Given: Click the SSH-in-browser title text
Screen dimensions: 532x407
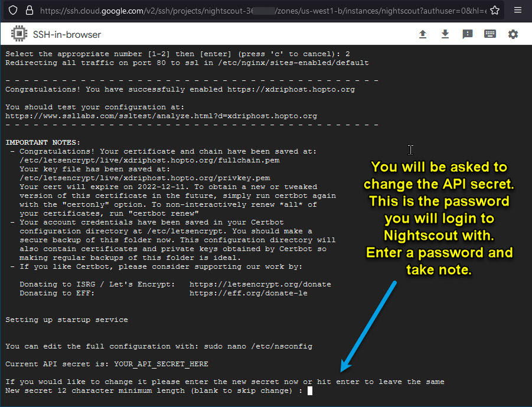Looking at the screenshot, I should [x=67, y=34].
